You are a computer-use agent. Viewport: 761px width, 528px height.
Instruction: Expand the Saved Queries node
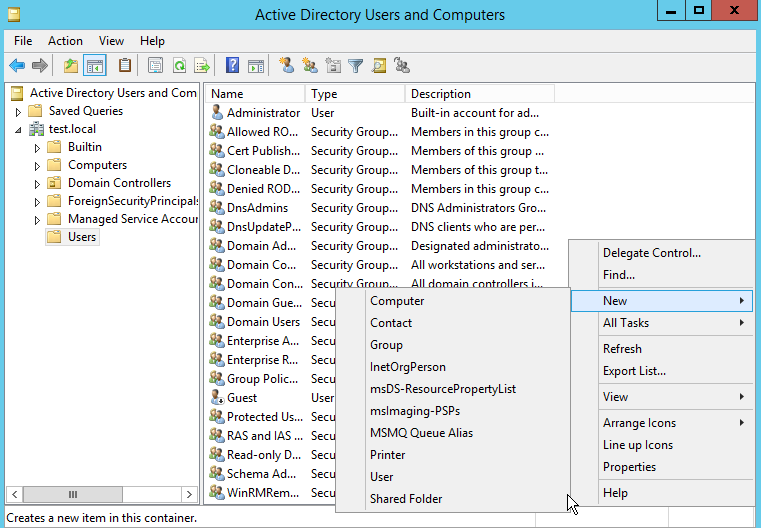[18, 112]
